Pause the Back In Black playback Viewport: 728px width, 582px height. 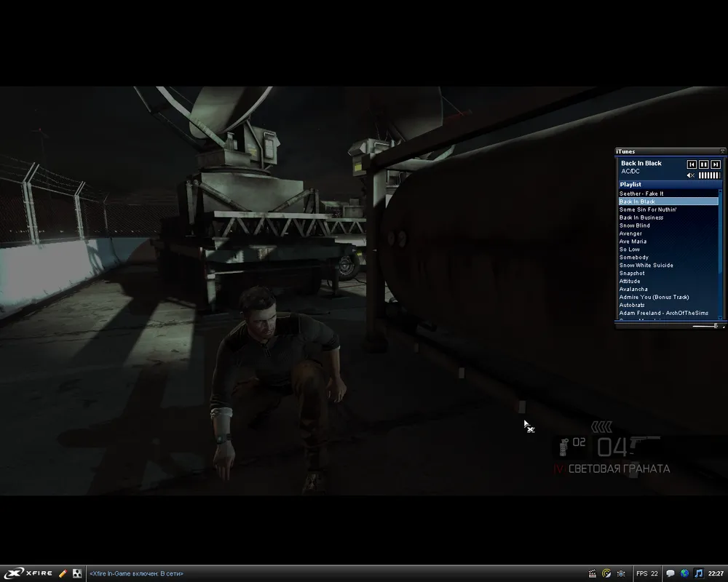click(704, 165)
